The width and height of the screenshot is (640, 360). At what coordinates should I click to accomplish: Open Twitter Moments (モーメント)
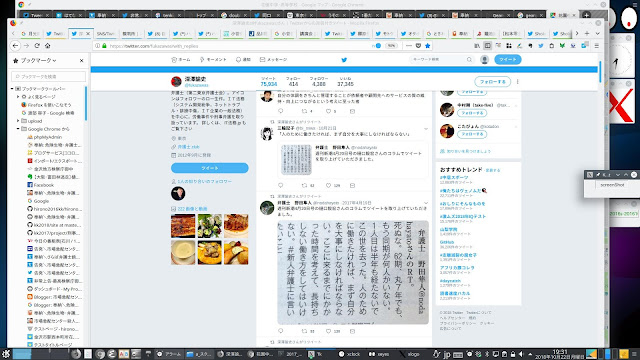pyautogui.click(x=213, y=60)
